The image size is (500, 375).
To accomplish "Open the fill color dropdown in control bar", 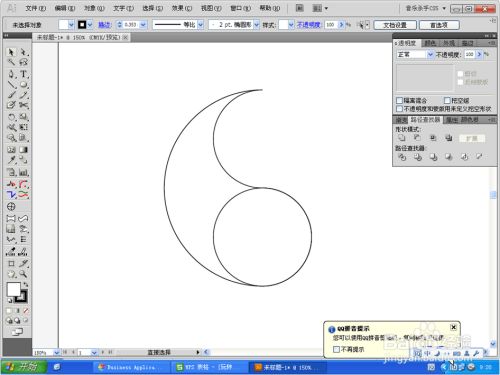I will [x=71, y=25].
